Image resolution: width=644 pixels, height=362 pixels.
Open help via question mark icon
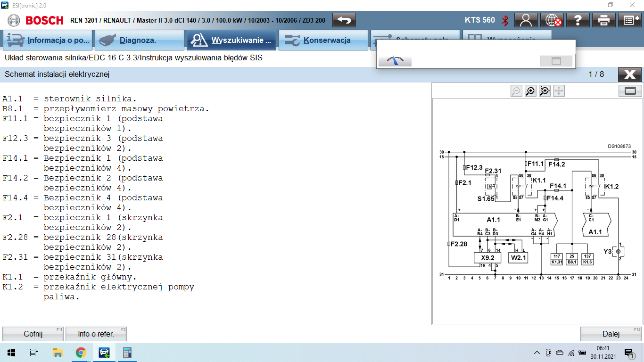coord(578,20)
